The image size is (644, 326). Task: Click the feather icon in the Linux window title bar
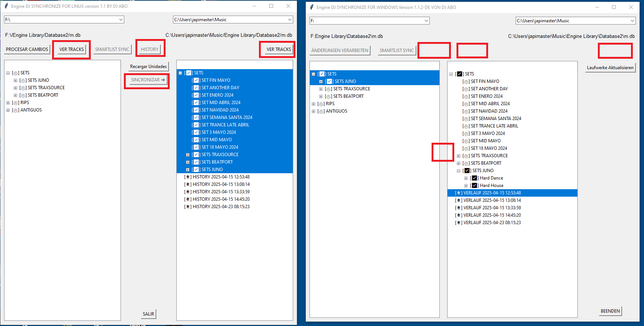(6, 6)
